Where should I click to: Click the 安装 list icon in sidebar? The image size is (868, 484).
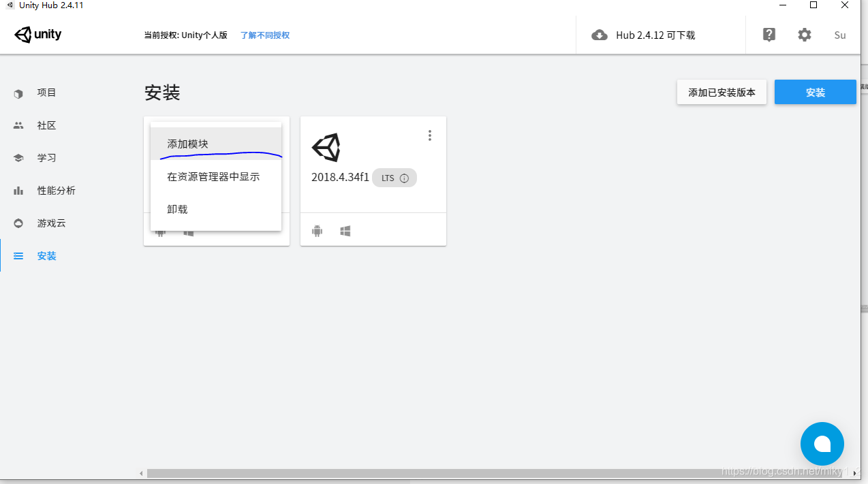pyautogui.click(x=18, y=256)
